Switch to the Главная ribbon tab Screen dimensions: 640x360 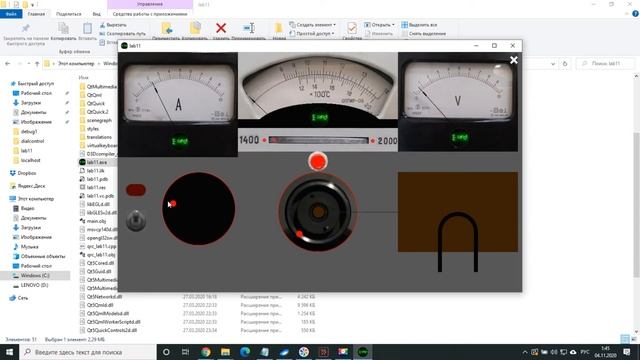(36, 14)
